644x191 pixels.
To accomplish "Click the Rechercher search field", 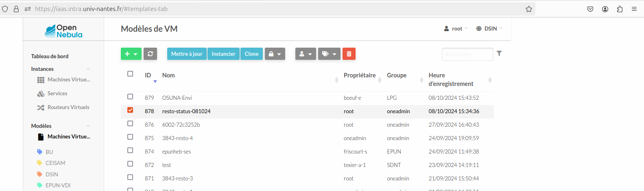I will click(467, 54).
